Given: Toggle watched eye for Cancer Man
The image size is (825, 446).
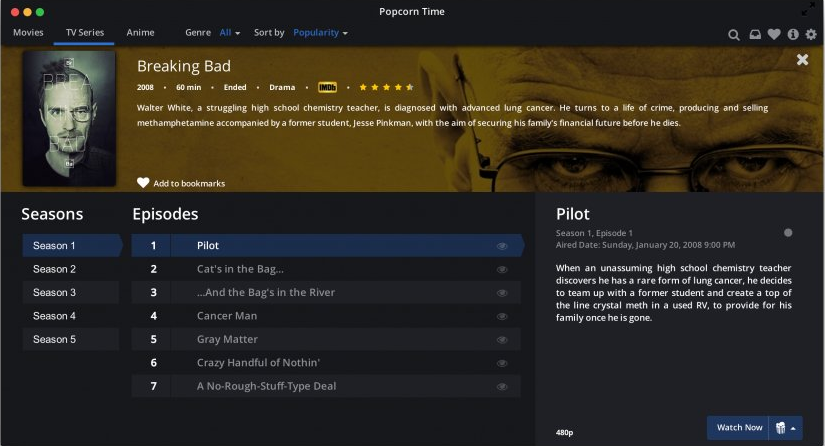Looking at the screenshot, I should (502, 316).
